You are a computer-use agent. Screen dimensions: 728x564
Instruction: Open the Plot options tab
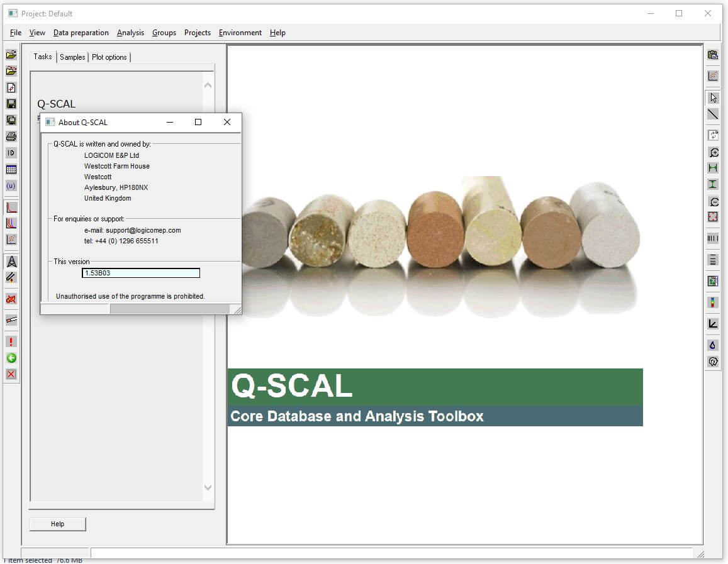[109, 57]
